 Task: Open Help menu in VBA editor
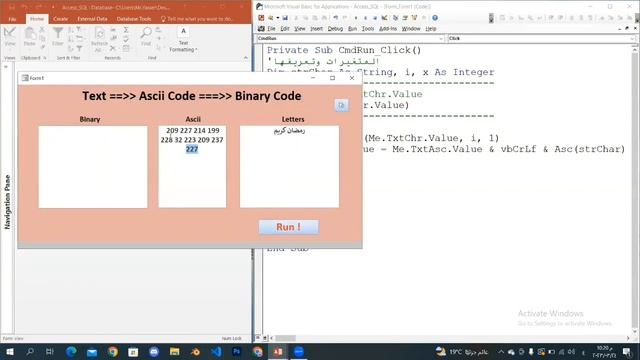[x=431, y=29]
